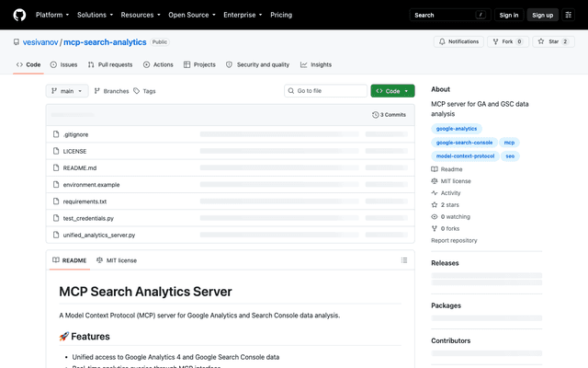The width and height of the screenshot is (588, 368).
Task: Open the unified_analytics_server.py file
Action: point(99,236)
